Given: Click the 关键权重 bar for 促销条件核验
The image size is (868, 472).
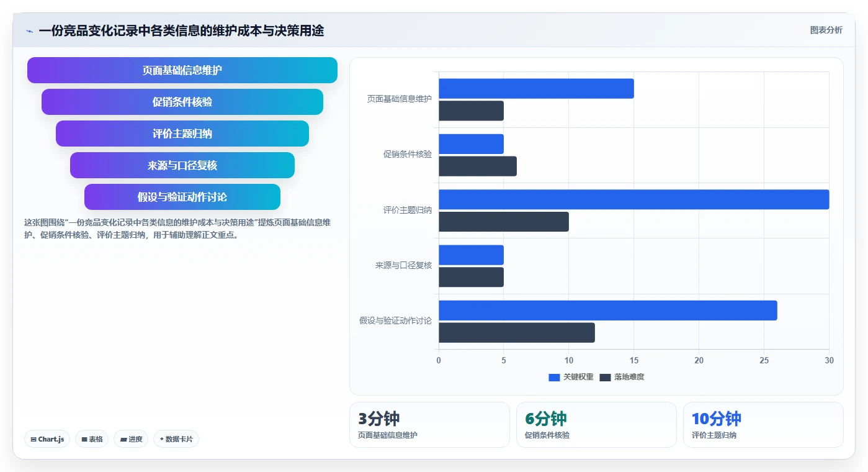Looking at the screenshot, I should click(471, 144).
